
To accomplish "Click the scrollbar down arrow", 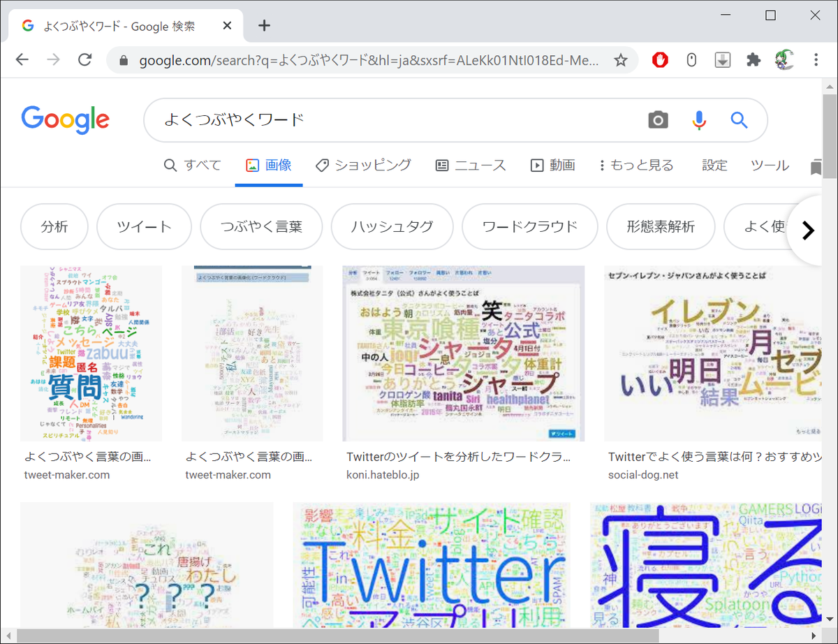I will tap(830, 620).
